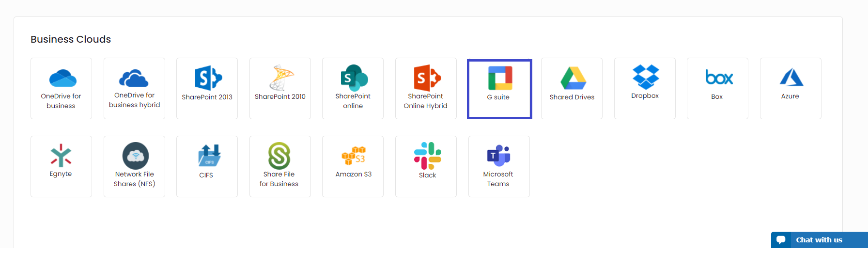This screenshot has width=868, height=270.
Task: Pick the SharePoint 2010 icon
Action: (281, 78)
